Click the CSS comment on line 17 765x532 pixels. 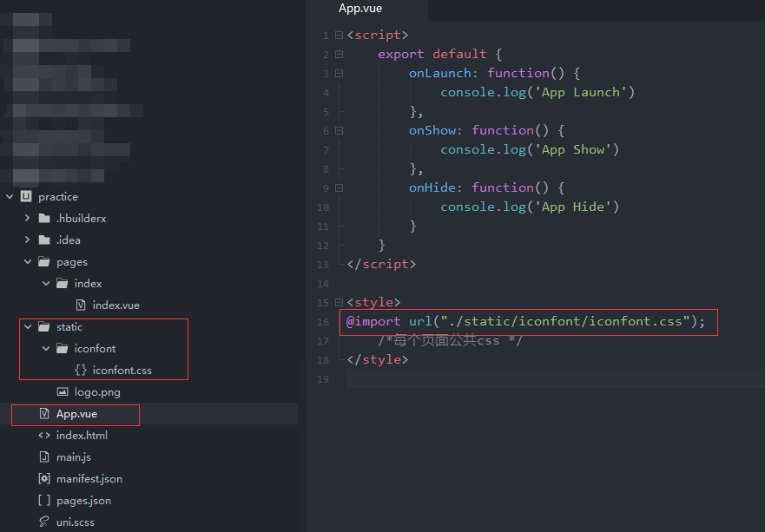pos(451,340)
